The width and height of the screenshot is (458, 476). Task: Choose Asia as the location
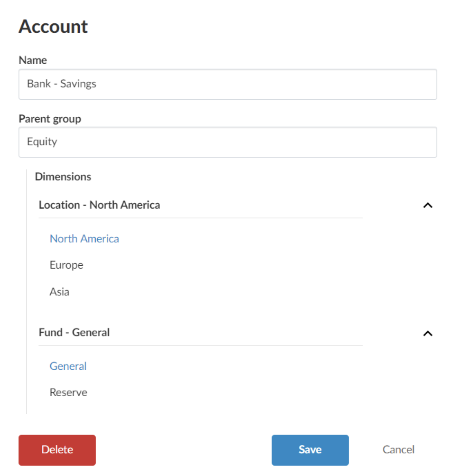pos(59,292)
